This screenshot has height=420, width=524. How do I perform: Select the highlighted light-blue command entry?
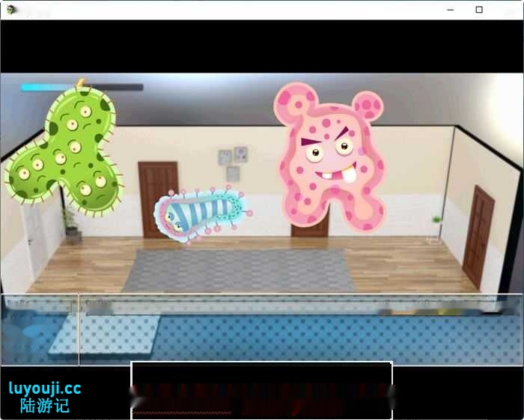105,334
